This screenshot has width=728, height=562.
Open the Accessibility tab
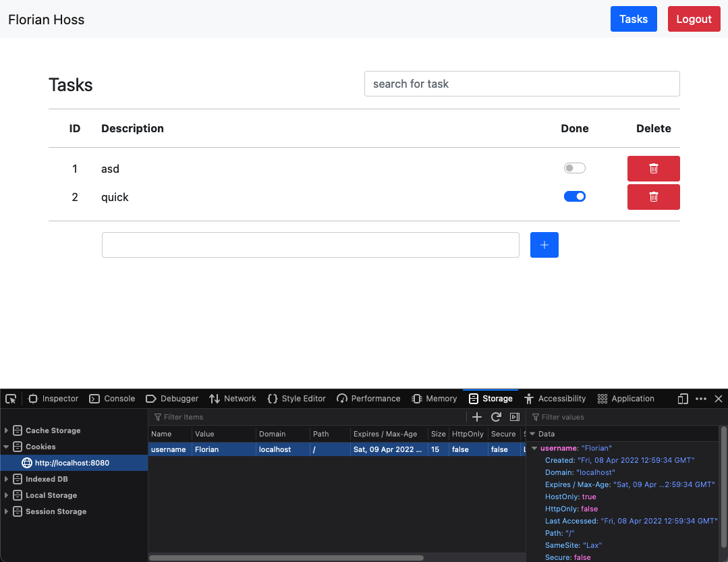click(555, 399)
